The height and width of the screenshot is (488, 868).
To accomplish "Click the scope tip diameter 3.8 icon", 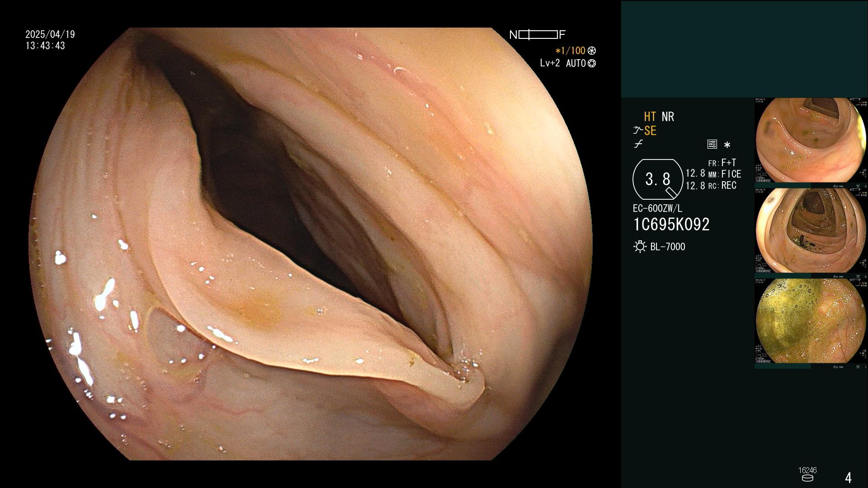I will [658, 179].
